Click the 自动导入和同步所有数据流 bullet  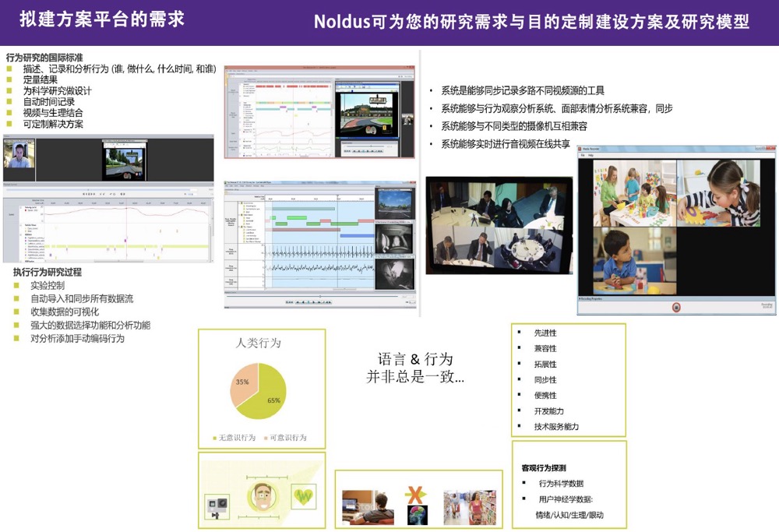pyautogui.click(x=82, y=298)
